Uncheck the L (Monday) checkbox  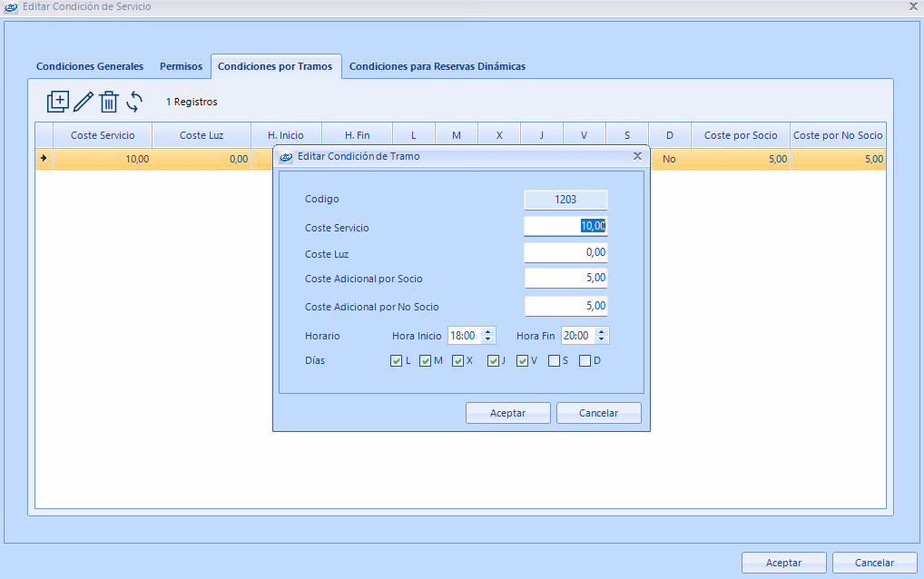tap(397, 361)
